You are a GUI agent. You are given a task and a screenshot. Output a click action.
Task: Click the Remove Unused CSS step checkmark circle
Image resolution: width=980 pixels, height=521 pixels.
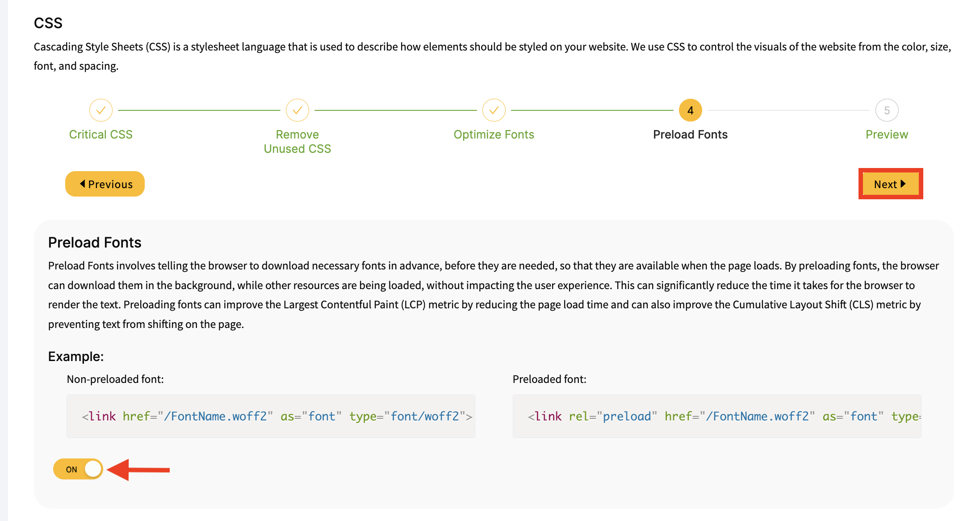[x=297, y=110]
